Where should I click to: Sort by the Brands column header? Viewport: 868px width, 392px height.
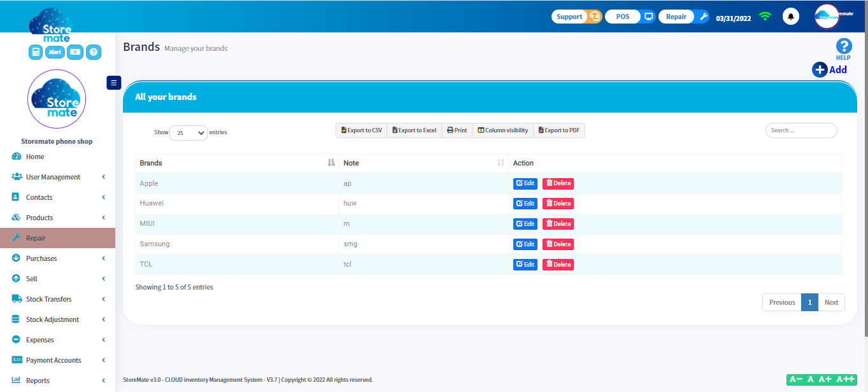pos(237,163)
